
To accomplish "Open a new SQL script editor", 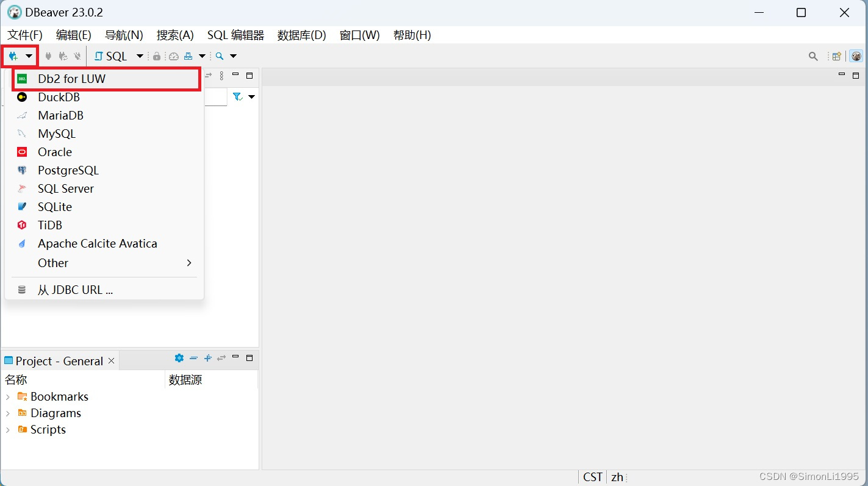I will pos(110,56).
